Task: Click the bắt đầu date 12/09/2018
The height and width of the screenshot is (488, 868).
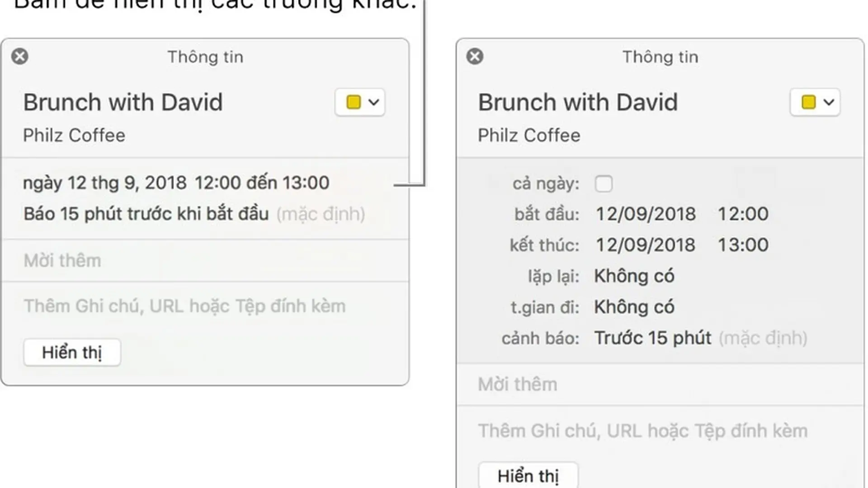Action: point(646,214)
